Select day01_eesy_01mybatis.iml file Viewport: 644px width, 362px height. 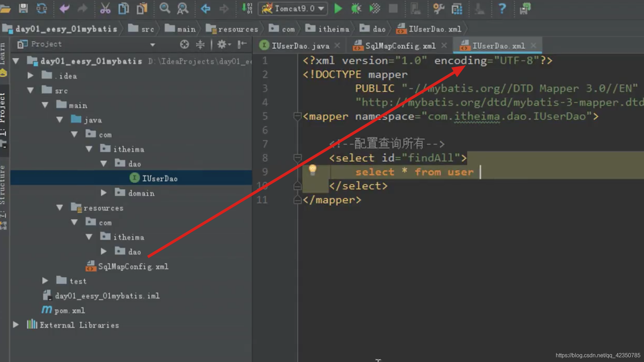tap(101, 296)
